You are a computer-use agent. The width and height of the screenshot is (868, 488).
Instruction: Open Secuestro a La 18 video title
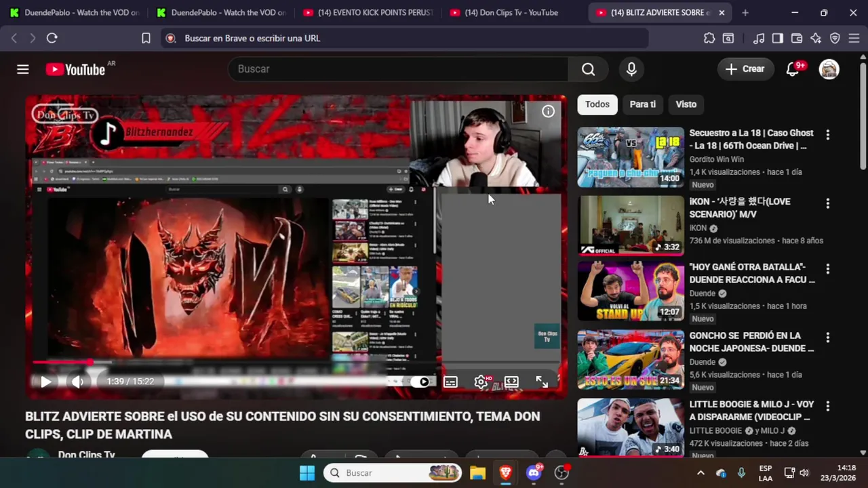tap(751, 139)
